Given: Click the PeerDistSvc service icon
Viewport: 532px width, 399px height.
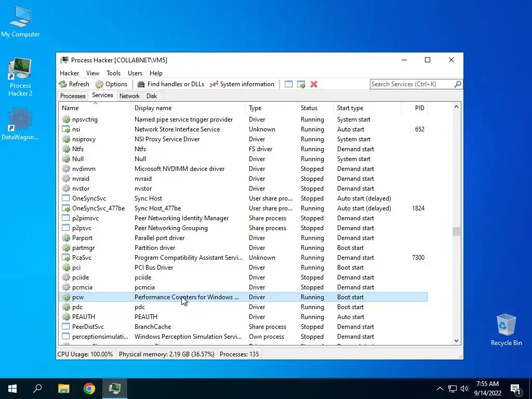Looking at the screenshot, I should [66, 326].
